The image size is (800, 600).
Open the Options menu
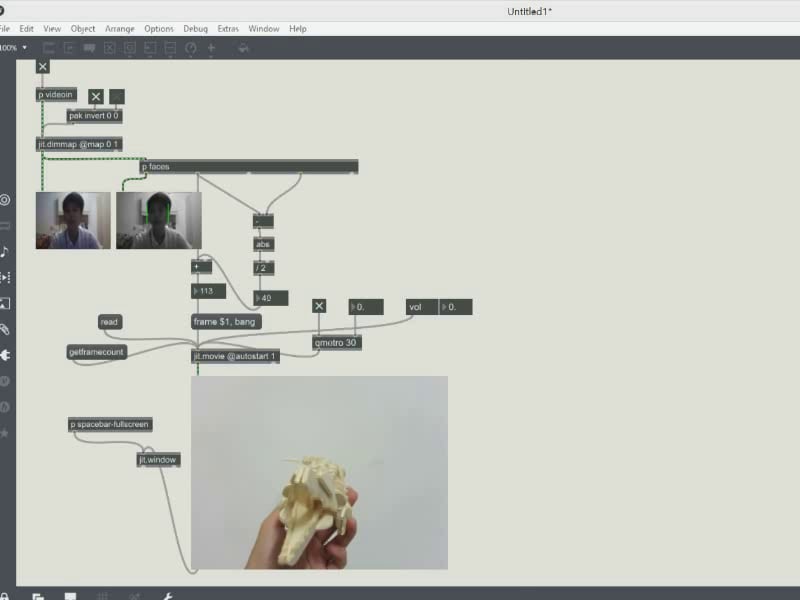159,29
